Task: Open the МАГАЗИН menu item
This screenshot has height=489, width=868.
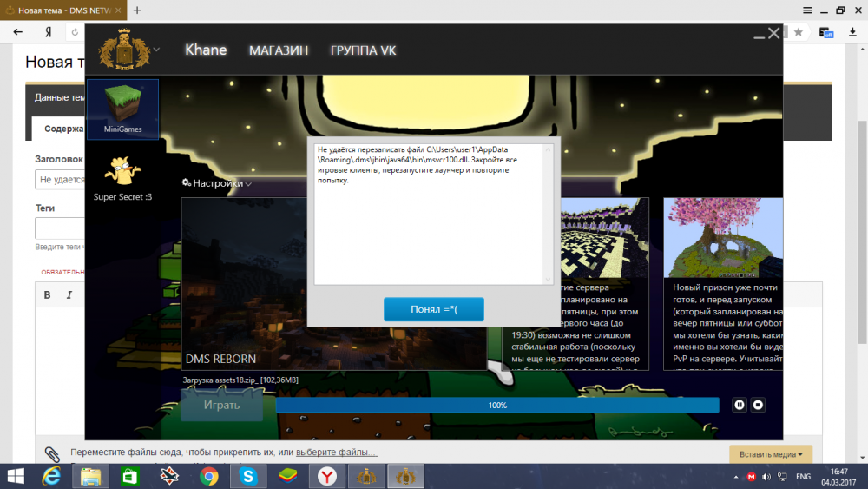Action: pos(279,50)
